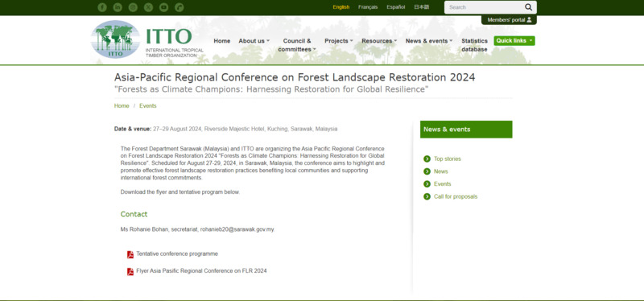644x301 pixels.
Task: Click the PDF icon for Flyer Asia Pasific
Action: coord(130,271)
